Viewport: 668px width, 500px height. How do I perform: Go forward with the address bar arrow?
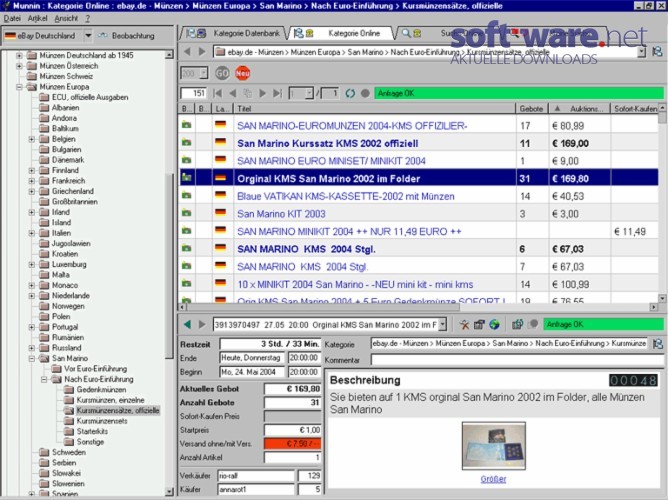click(x=202, y=52)
